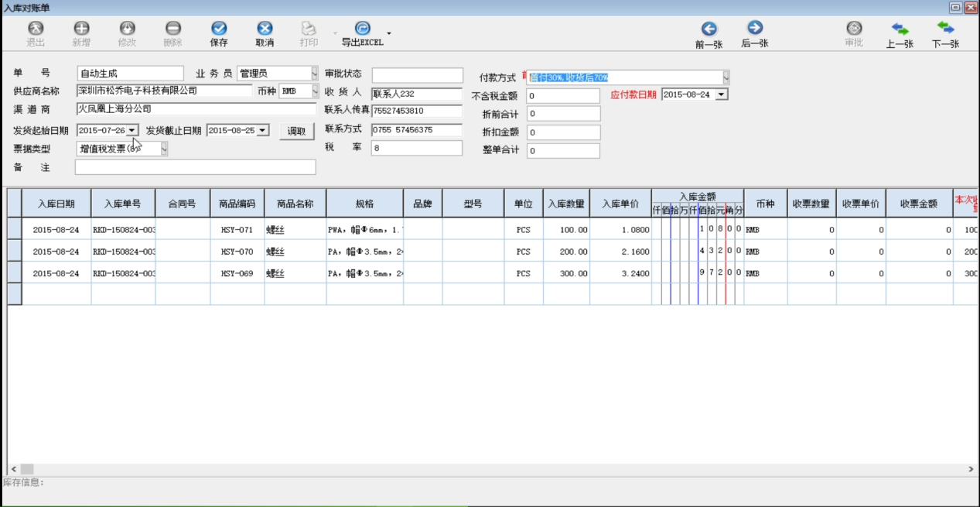
Task: Click the 折前合计 field
Action: pyautogui.click(x=563, y=114)
